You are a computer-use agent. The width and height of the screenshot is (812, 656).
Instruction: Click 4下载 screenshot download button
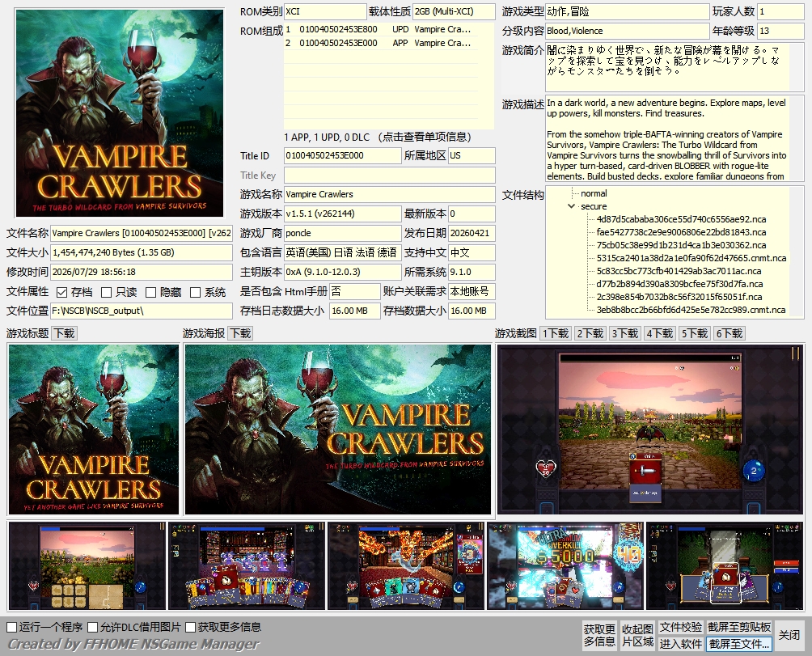pos(660,333)
